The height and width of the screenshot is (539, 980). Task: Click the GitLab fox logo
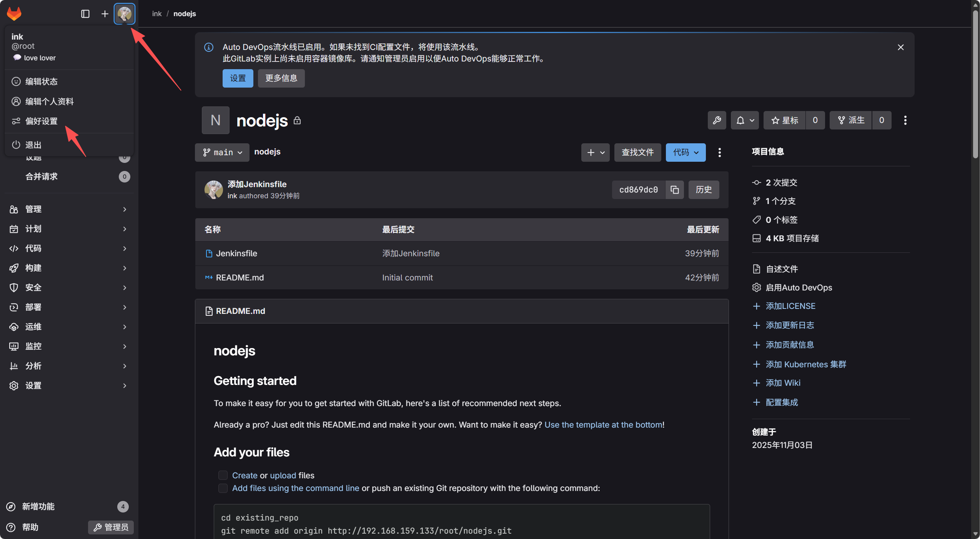coord(14,14)
